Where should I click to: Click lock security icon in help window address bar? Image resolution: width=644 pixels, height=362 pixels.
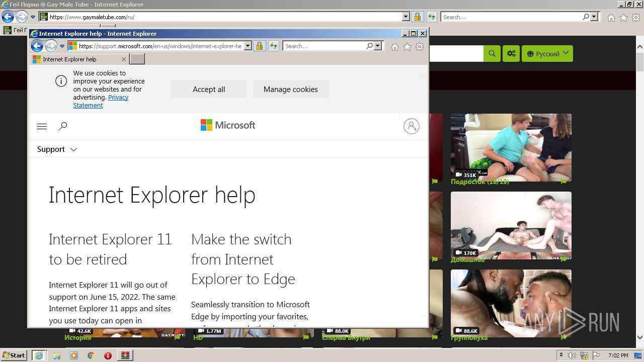(x=259, y=46)
